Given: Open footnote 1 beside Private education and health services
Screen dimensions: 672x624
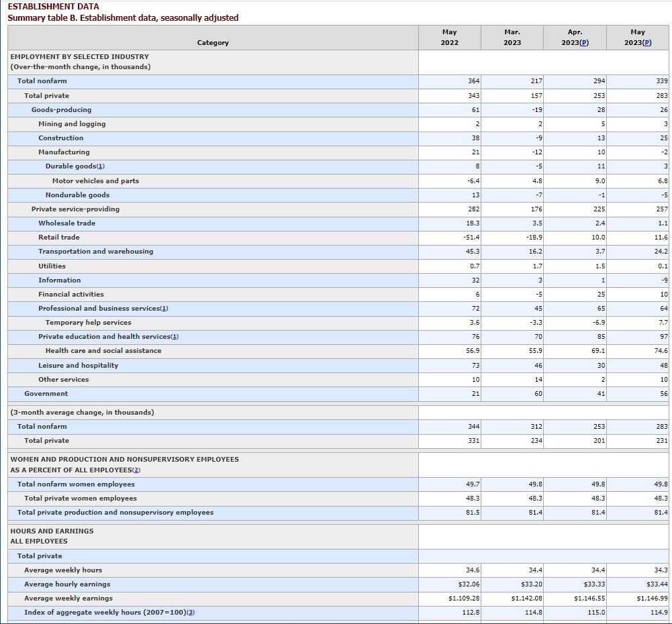Looking at the screenshot, I should click(x=175, y=337).
